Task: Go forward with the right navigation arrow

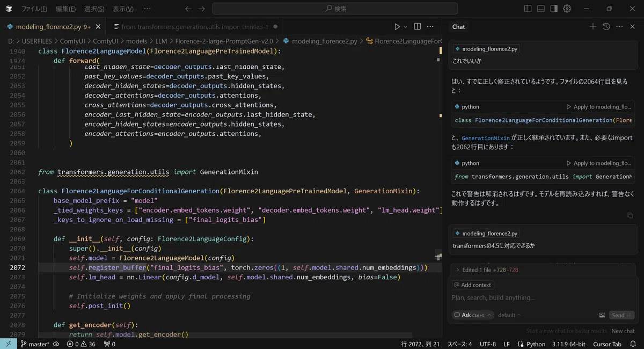Action: 201,9
